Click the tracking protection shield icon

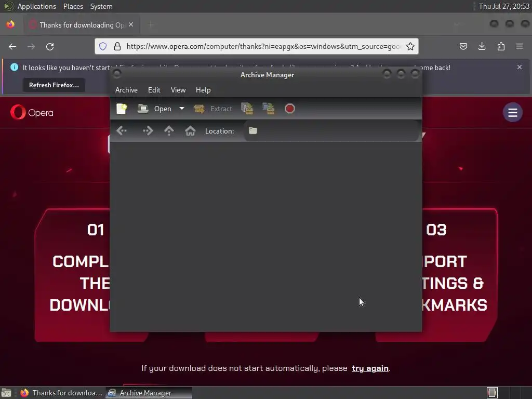tap(103, 46)
